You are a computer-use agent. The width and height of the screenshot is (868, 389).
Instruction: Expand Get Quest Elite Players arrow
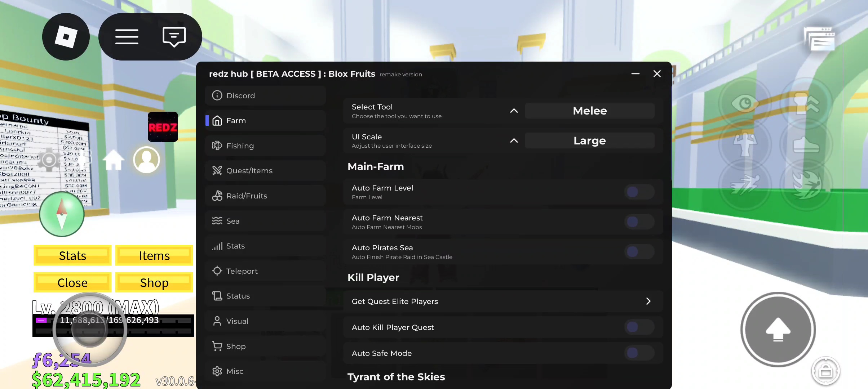coord(648,301)
